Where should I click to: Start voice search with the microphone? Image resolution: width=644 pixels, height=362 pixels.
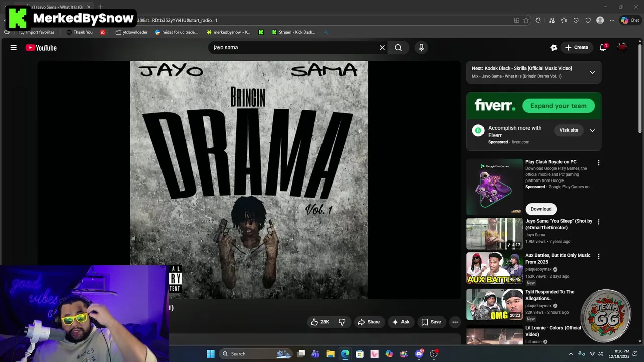421,48
